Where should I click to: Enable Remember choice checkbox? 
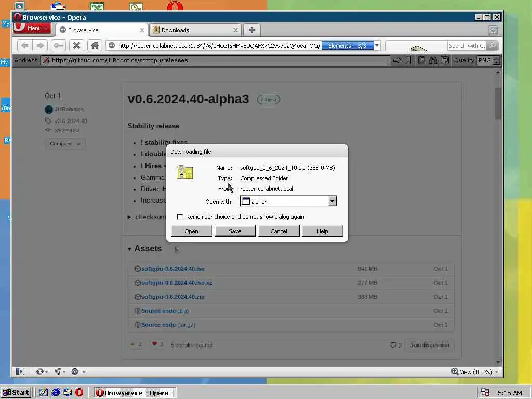click(x=180, y=217)
